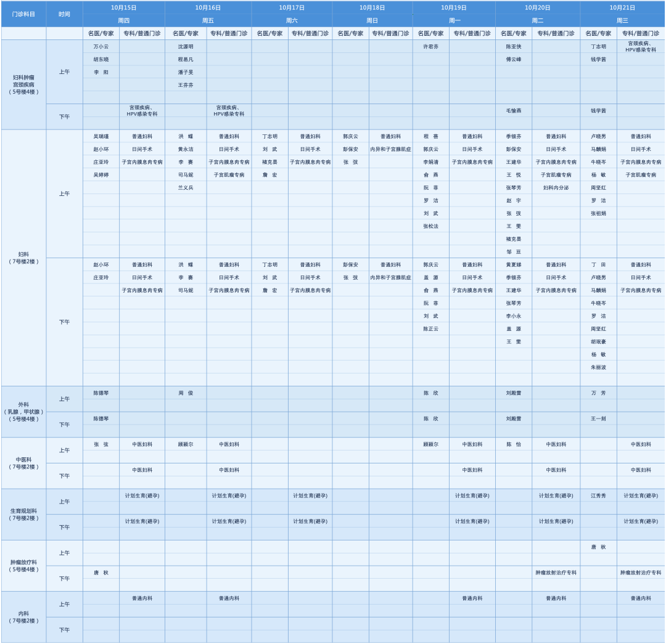Image resolution: width=666 pixels, height=644 pixels.
Task: Select doctor name '江秀秀'
Action: 598,496
